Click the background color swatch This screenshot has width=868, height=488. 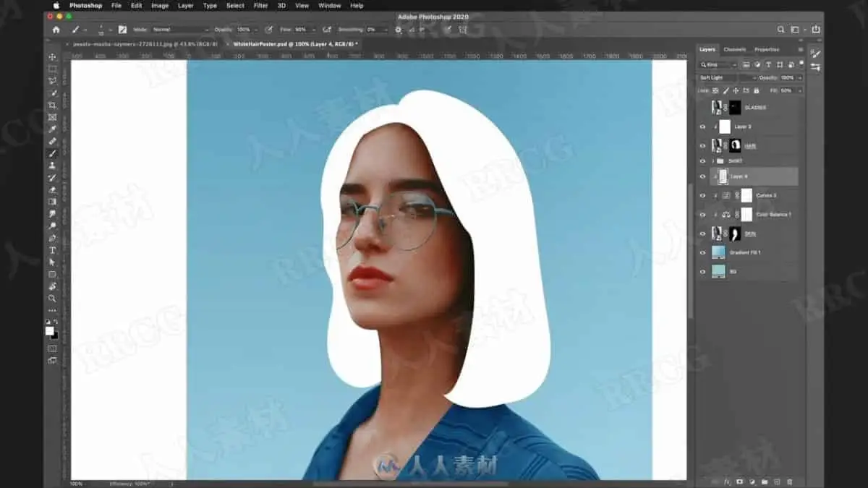click(x=54, y=335)
